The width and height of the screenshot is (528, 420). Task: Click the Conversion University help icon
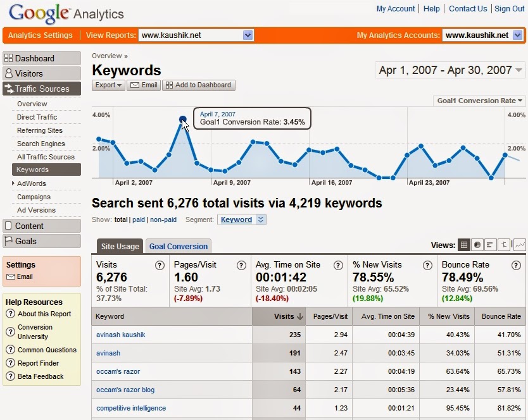[10, 332]
